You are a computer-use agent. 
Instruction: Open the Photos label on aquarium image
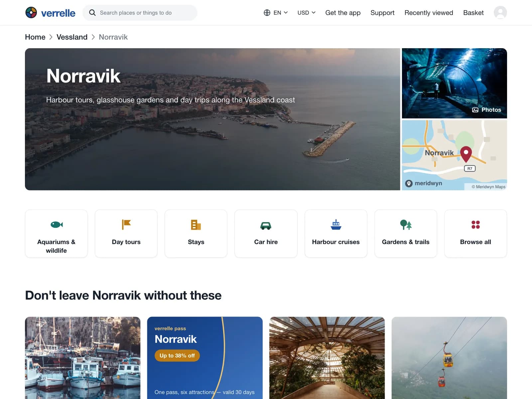point(491,110)
